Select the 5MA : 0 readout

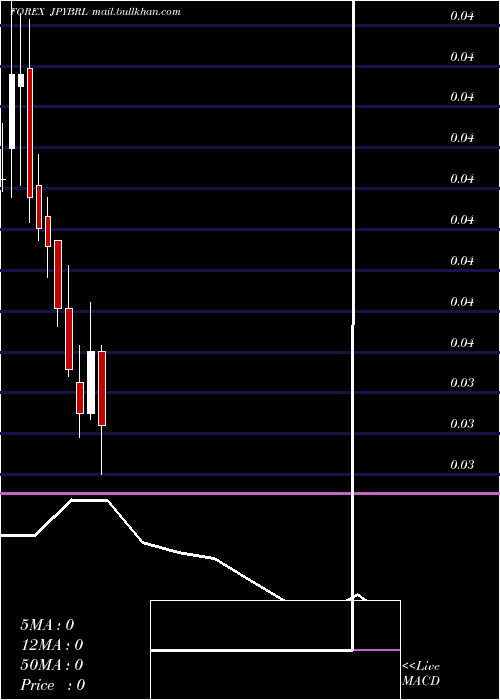[47, 625]
